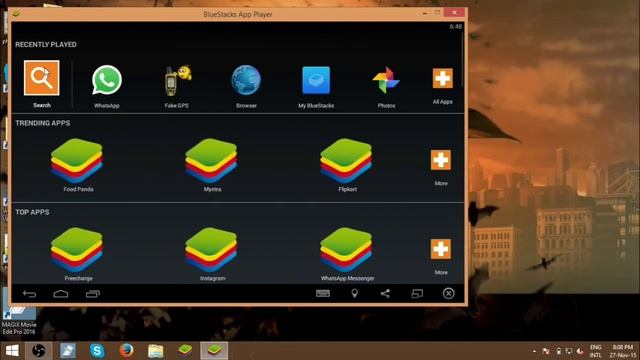Show More trending apps

click(441, 160)
